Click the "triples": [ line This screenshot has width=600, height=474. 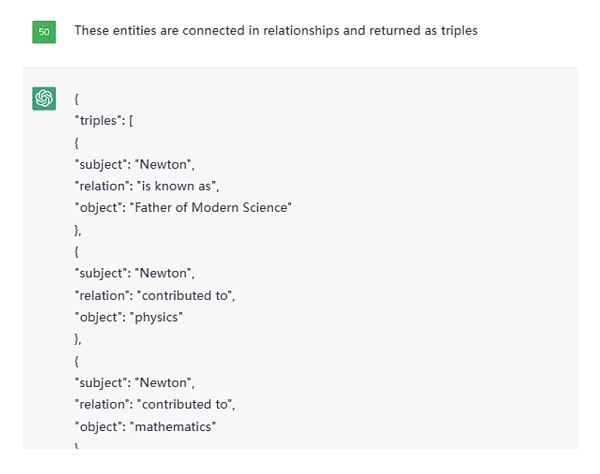105,120
